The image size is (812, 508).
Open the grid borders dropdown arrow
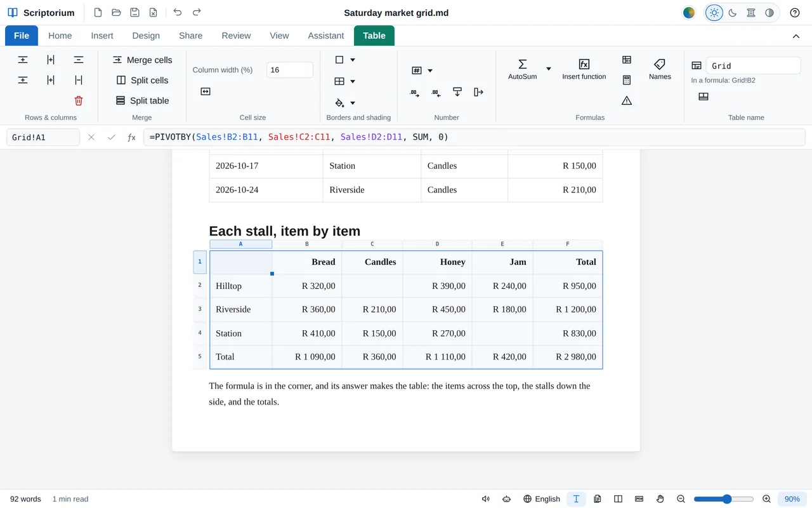pyautogui.click(x=353, y=81)
